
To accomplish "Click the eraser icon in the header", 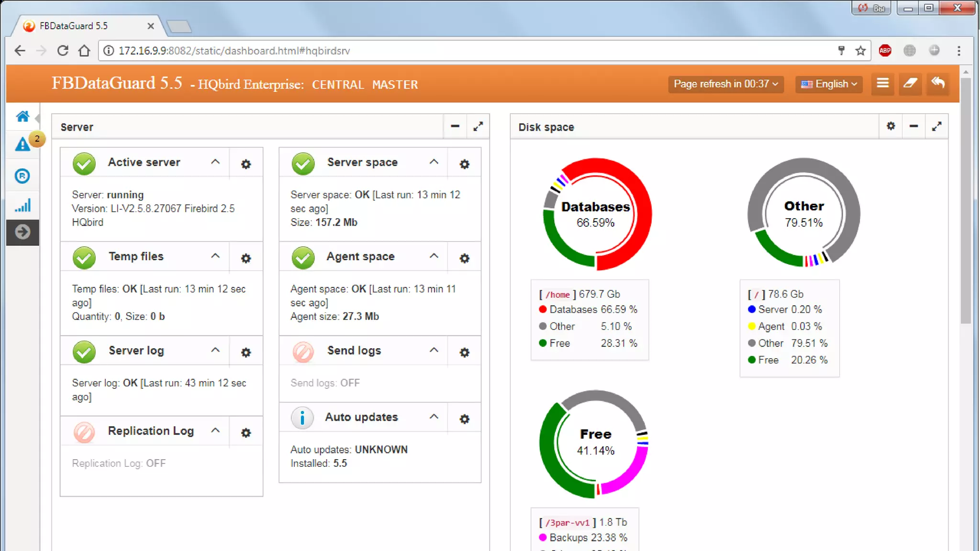I will [910, 84].
